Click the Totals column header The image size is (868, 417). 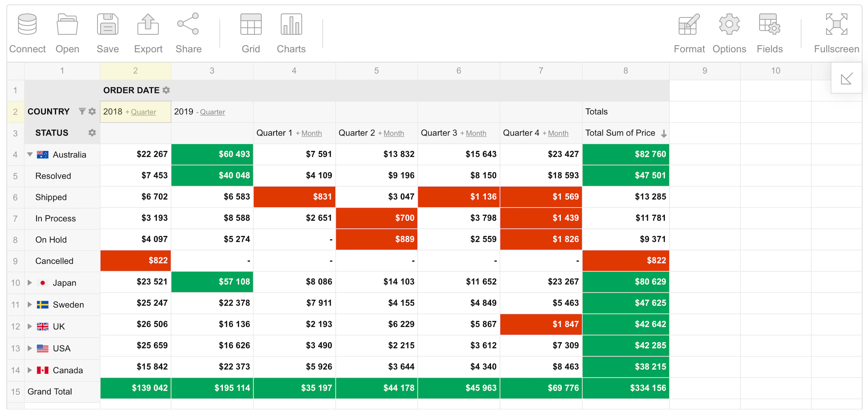[626, 112]
